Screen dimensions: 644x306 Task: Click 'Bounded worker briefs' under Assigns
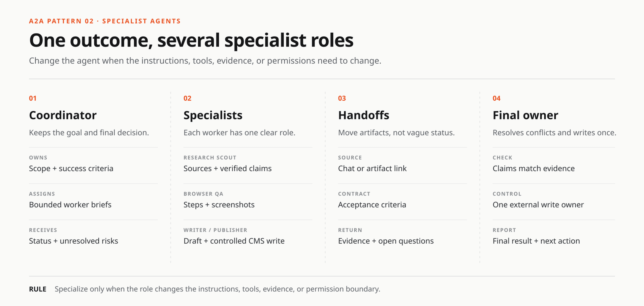tap(70, 205)
